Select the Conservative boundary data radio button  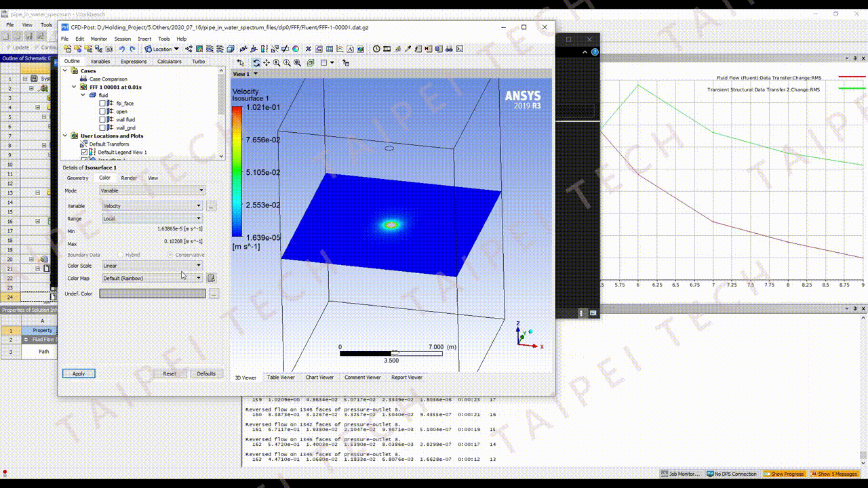[170, 255]
